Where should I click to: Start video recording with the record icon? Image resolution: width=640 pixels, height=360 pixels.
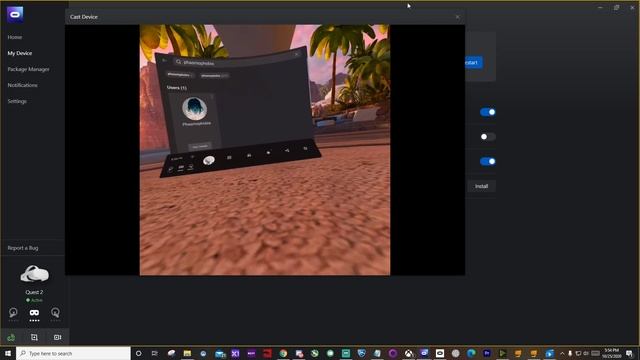(58, 337)
